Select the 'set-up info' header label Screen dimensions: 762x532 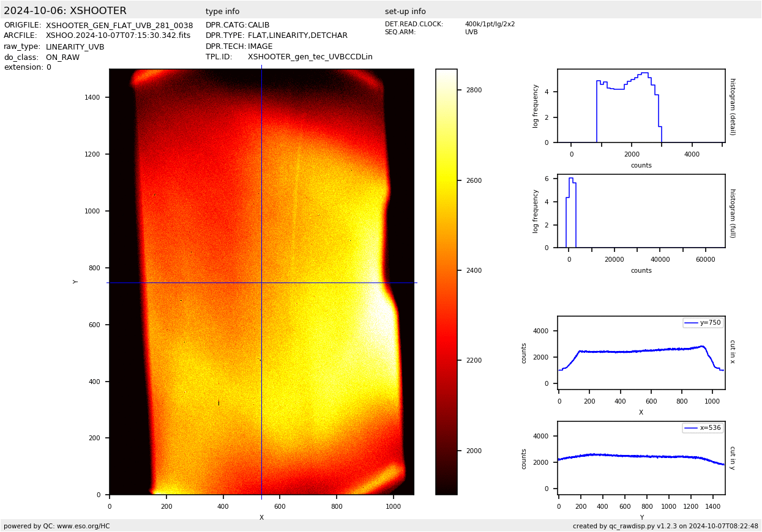point(405,12)
